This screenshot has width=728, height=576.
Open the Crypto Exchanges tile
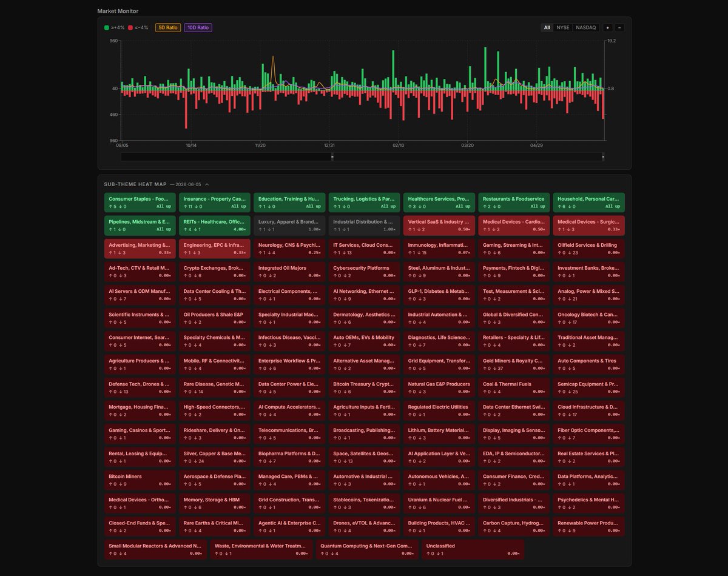pyautogui.click(x=215, y=272)
